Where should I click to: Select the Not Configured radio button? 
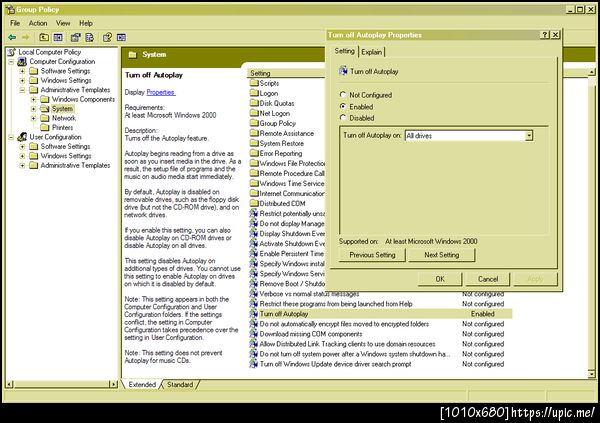tap(343, 95)
